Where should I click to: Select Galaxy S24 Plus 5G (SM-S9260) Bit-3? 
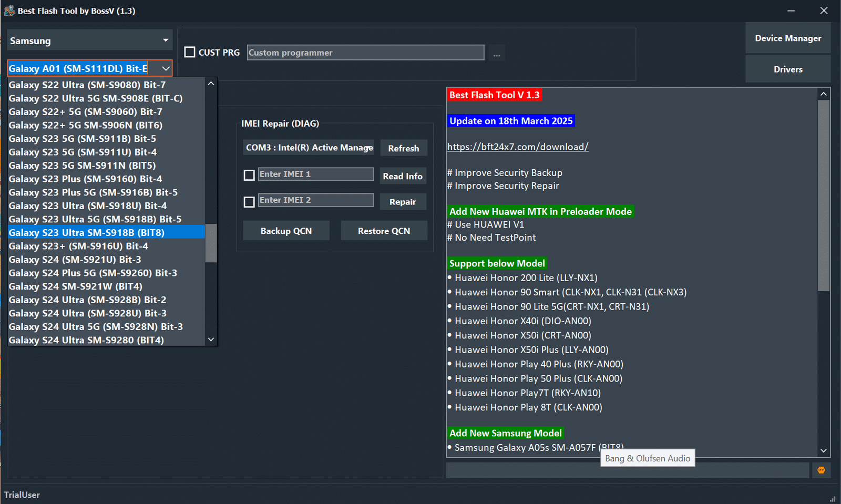click(x=106, y=273)
